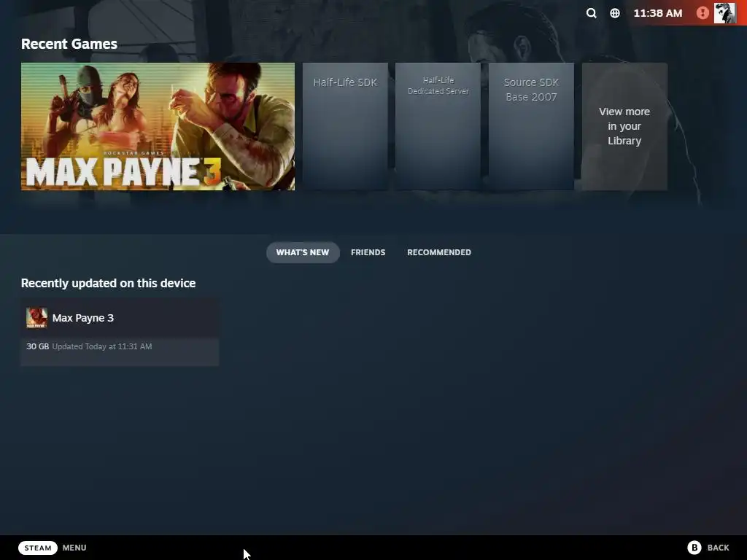Click View more in your Library

coord(624,127)
